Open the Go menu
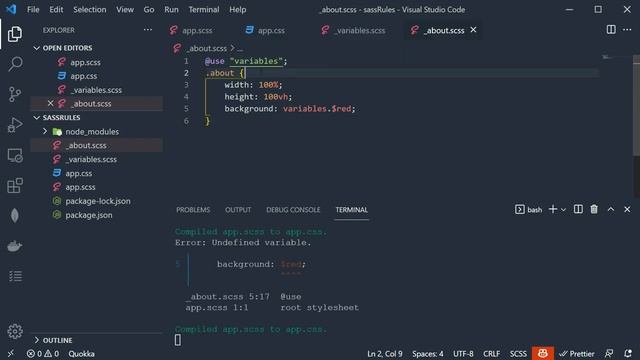Screen dimensions: 640x360 coord(149,9)
